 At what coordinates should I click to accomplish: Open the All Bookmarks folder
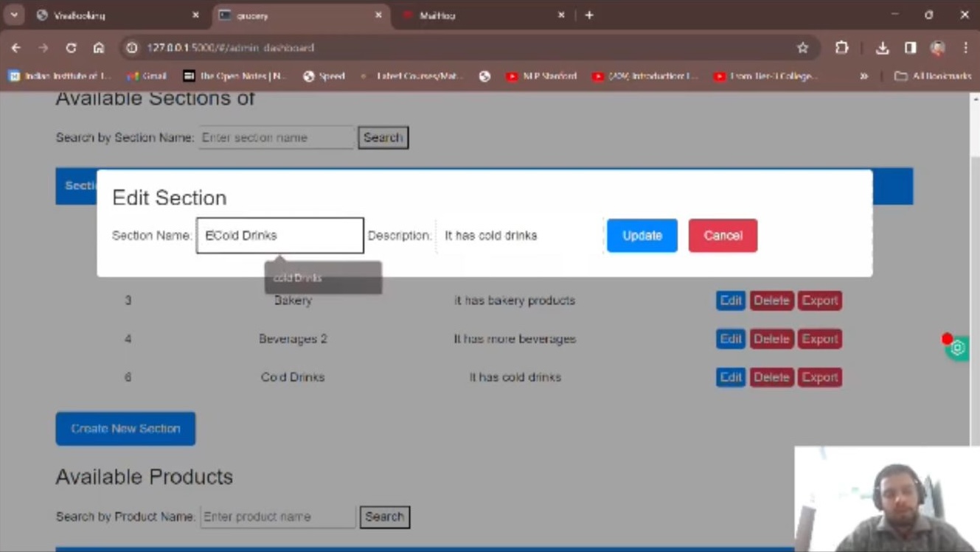pos(933,76)
